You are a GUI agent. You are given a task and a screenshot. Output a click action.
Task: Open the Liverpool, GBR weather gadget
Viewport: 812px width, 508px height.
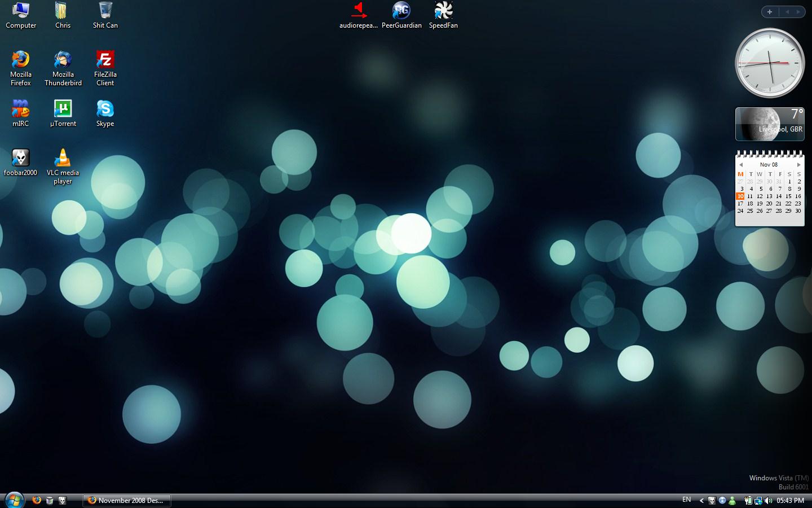click(x=770, y=124)
